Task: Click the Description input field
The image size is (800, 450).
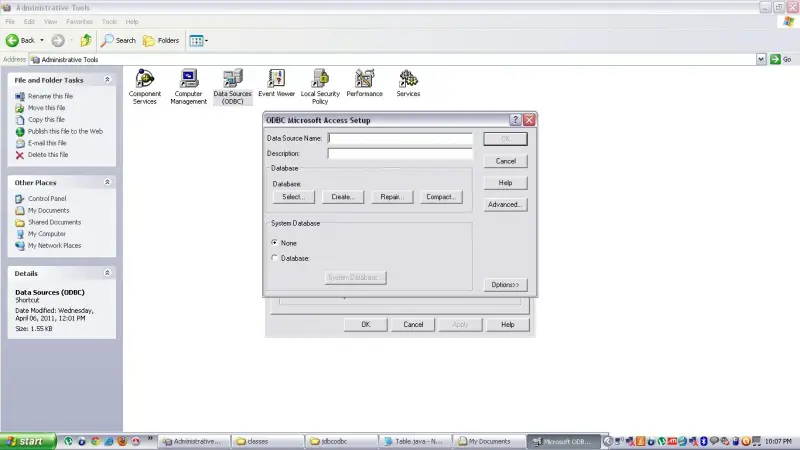Action: click(x=400, y=154)
